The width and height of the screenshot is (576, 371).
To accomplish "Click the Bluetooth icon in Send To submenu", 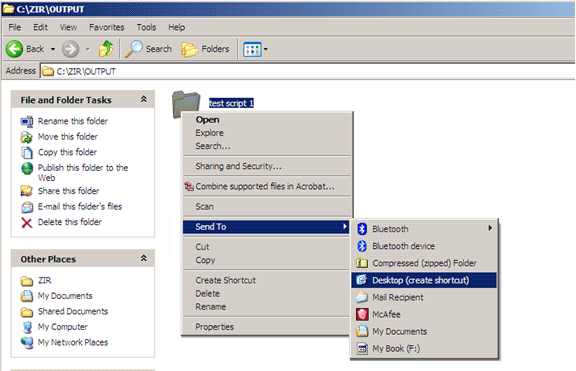I will click(362, 229).
